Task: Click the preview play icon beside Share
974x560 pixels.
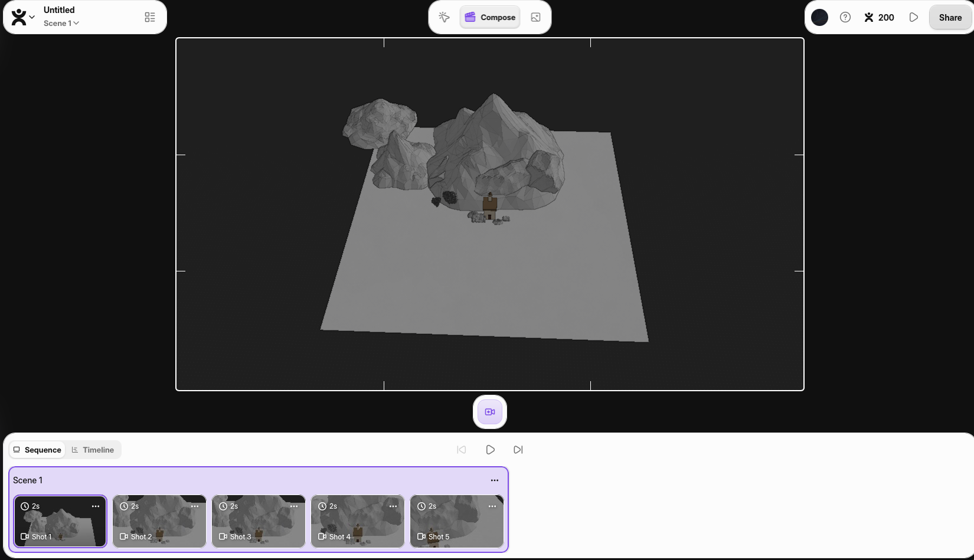Action: pyautogui.click(x=913, y=17)
